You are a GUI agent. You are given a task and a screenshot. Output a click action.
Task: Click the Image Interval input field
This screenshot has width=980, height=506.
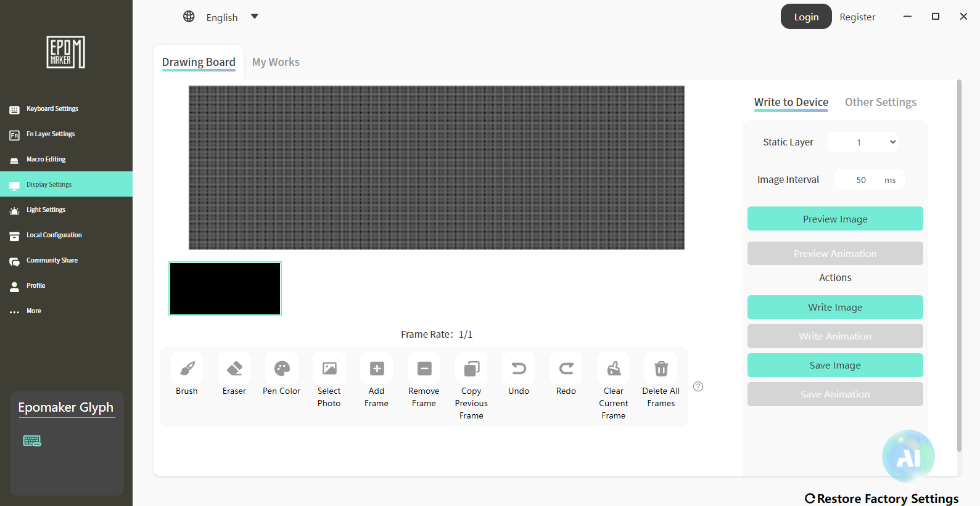click(x=860, y=180)
